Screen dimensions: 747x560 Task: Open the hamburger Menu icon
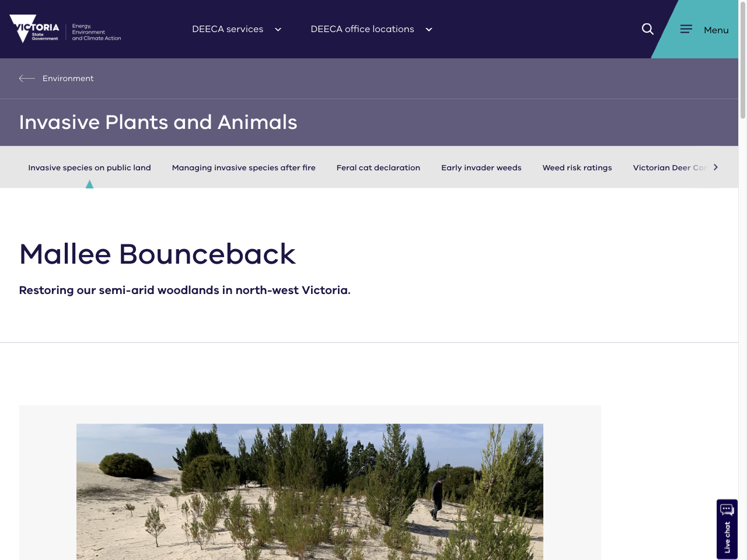pyautogui.click(x=686, y=29)
